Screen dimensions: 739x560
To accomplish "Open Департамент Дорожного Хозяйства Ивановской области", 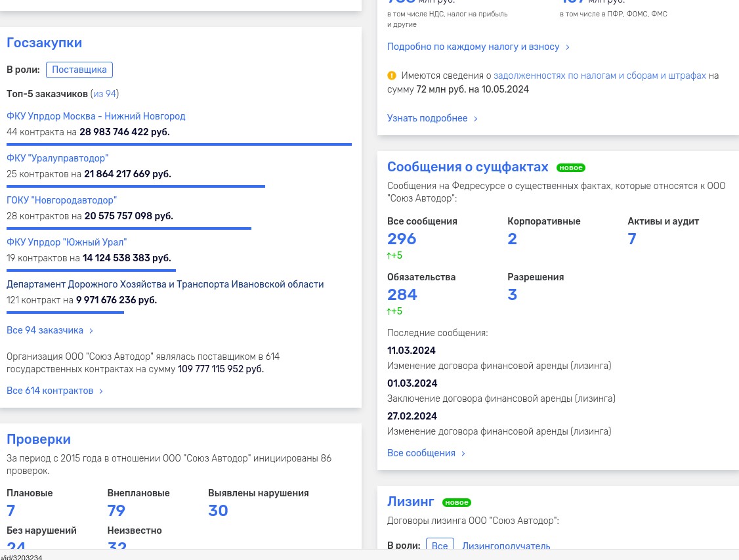I will [x=165, y=284].
